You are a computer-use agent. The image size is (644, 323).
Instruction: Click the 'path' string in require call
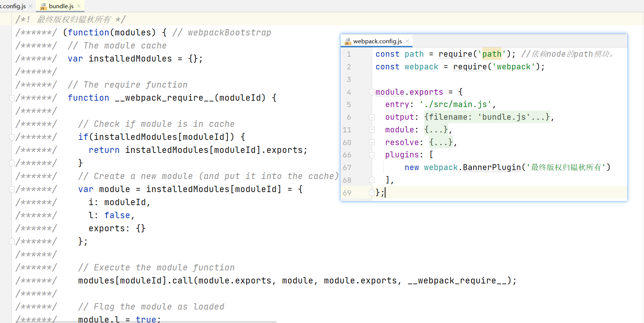pyautogui.click(x=492, y=54)
